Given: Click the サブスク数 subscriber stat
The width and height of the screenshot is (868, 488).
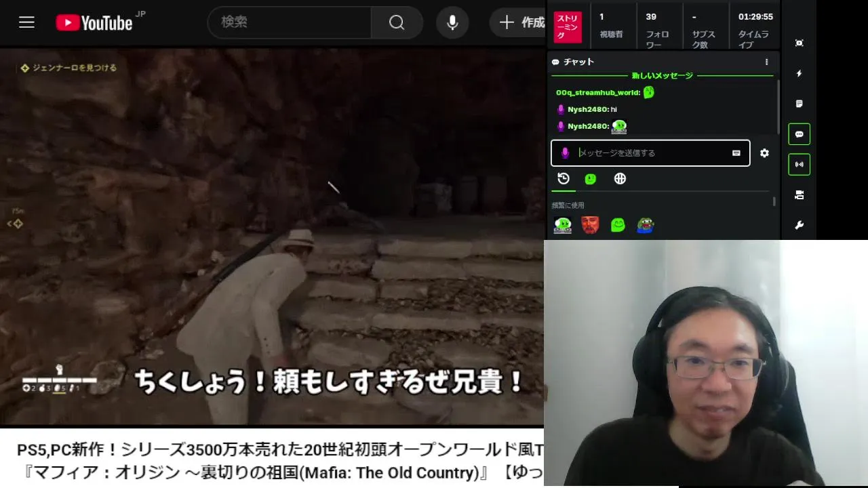Looking at the screenshot, I should coord(704,30).
